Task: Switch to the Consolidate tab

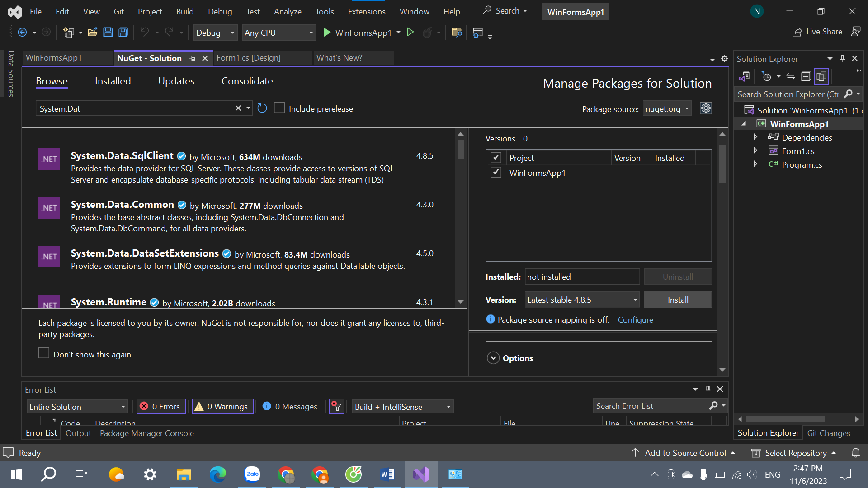Action: 247,81
